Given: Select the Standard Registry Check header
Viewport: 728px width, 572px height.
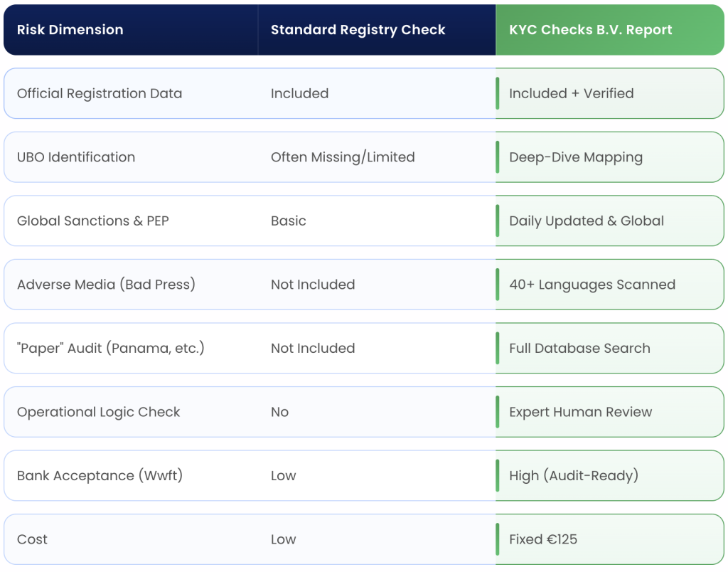Looking at the screenshot, I should [358, 30].
